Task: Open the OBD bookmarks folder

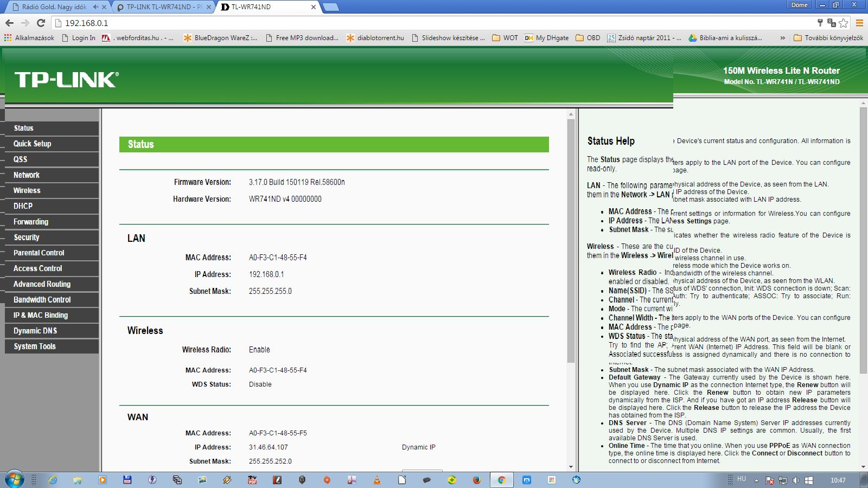Action: 588,38
